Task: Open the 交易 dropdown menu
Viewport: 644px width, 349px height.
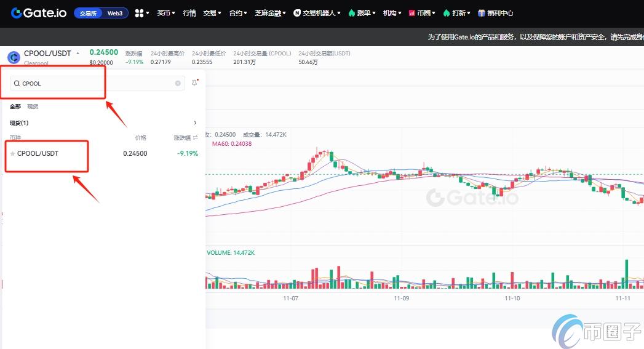Action: tap(212, 13)
